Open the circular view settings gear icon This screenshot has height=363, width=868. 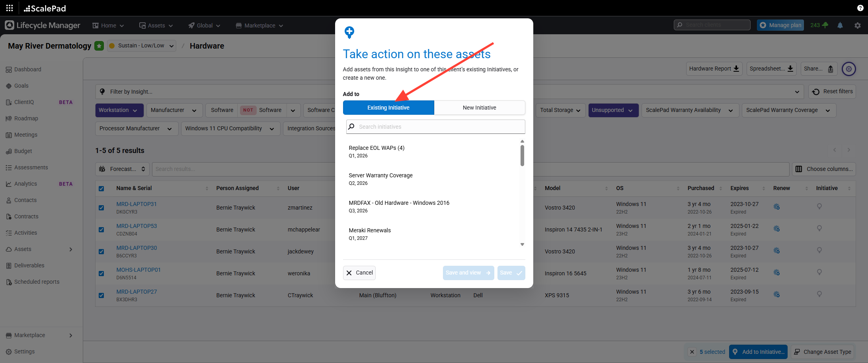click(x=848, y=69)
